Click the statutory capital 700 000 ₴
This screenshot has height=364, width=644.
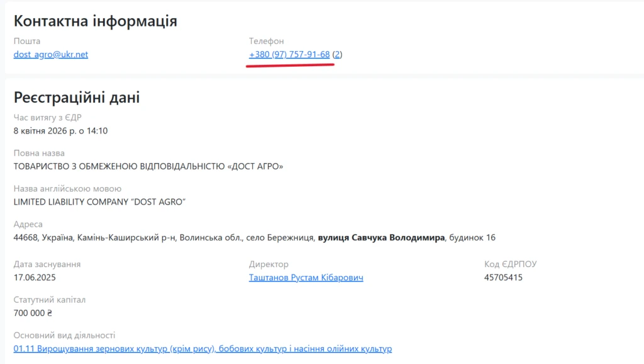coord(38,313)
